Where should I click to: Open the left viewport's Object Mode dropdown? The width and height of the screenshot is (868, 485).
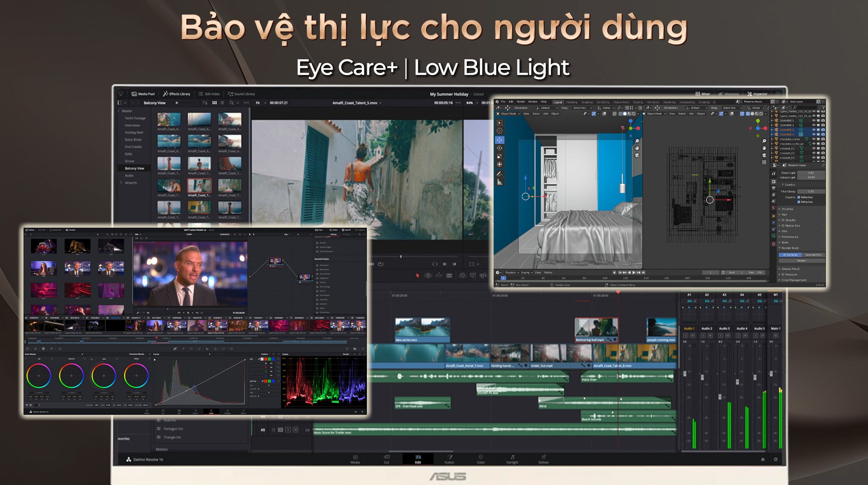click(x=508, y=114)
